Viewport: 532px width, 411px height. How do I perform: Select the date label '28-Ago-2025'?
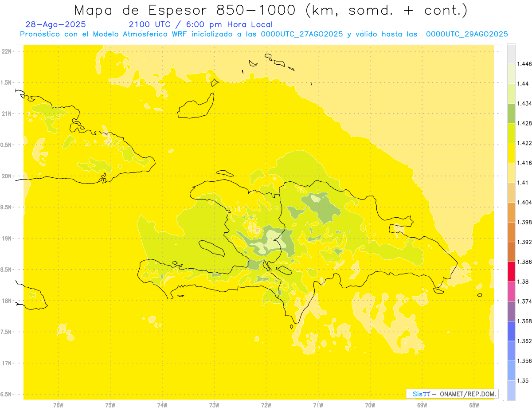(x=56, y=24)
